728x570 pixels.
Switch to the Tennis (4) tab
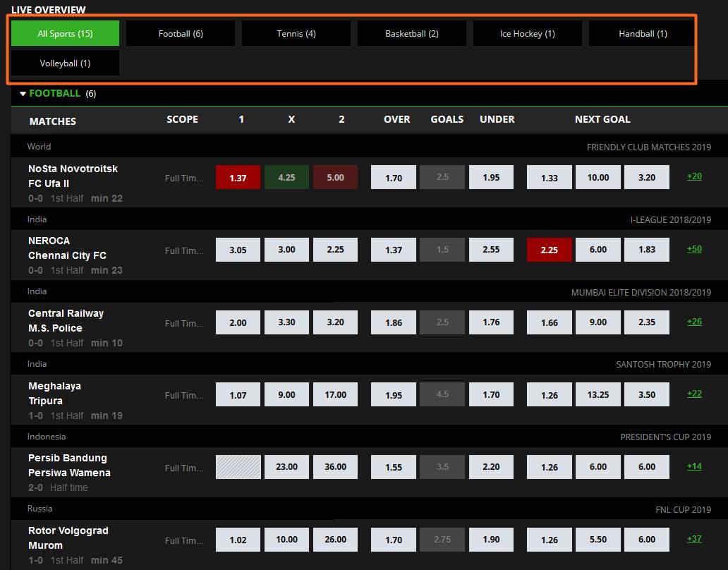point(296,33)
